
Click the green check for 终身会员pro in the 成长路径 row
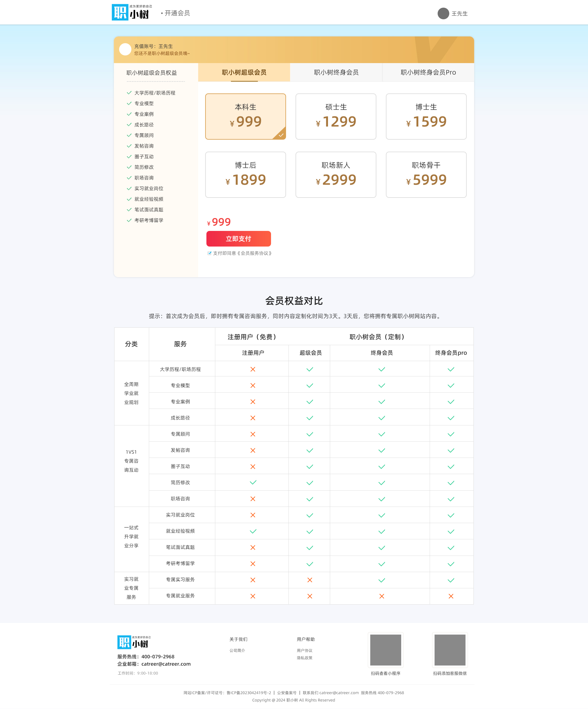coord(451,418)
